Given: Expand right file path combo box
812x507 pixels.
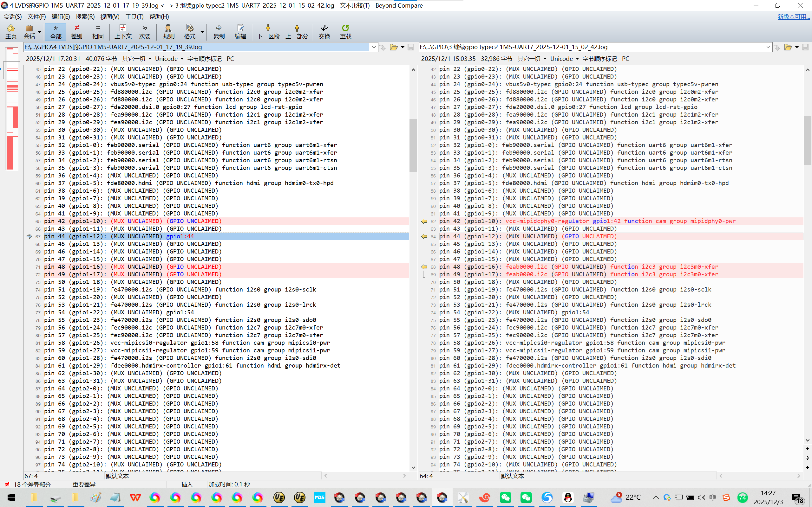Looking at the screenshot, I should [768, 47].
